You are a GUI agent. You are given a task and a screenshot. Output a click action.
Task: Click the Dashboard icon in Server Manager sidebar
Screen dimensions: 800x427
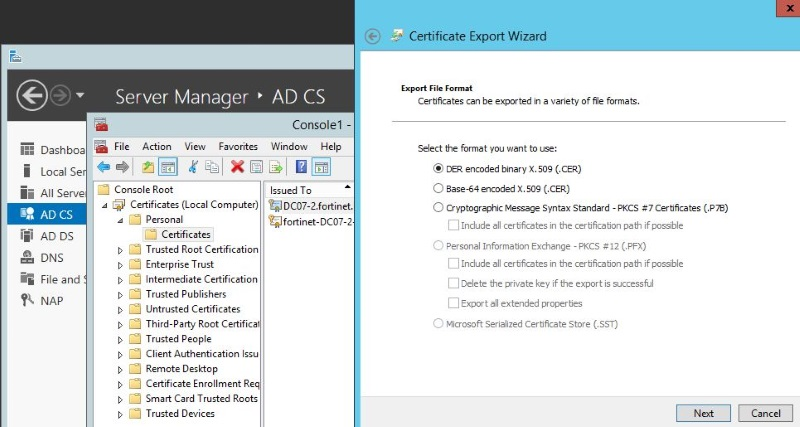pos(27,149)
